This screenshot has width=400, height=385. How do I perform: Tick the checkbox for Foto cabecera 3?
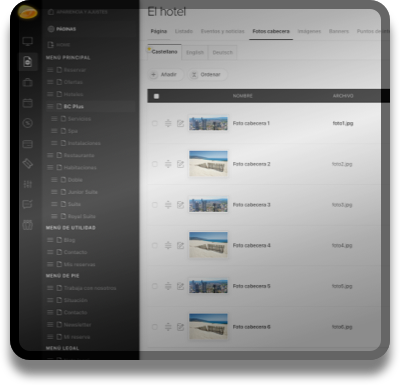(155, 205)
